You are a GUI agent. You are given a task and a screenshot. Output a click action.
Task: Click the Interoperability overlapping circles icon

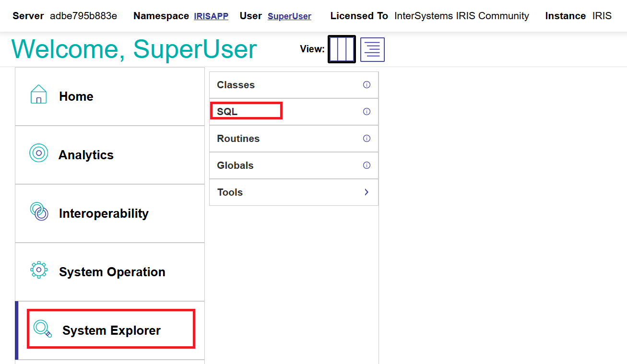coord(39,211)
